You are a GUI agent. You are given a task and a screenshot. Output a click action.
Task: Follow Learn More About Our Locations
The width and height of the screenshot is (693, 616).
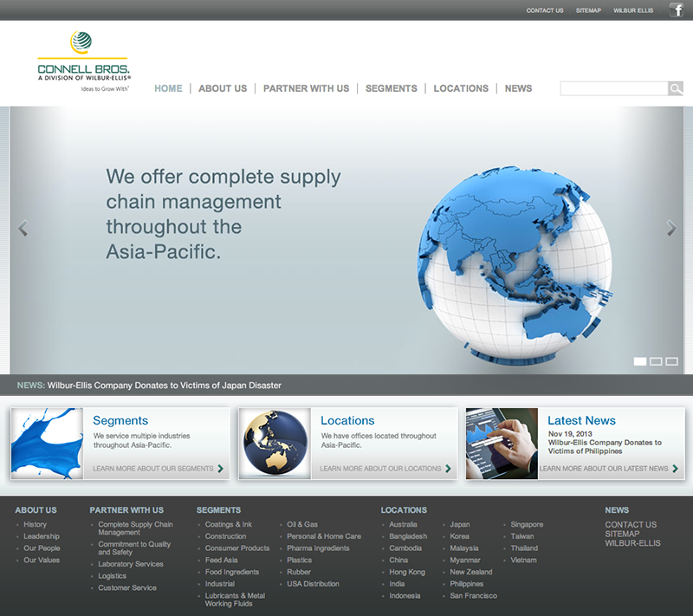380,469
